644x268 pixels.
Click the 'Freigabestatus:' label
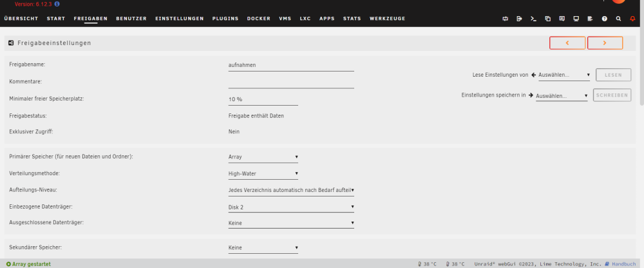click(x=27, y=116)
